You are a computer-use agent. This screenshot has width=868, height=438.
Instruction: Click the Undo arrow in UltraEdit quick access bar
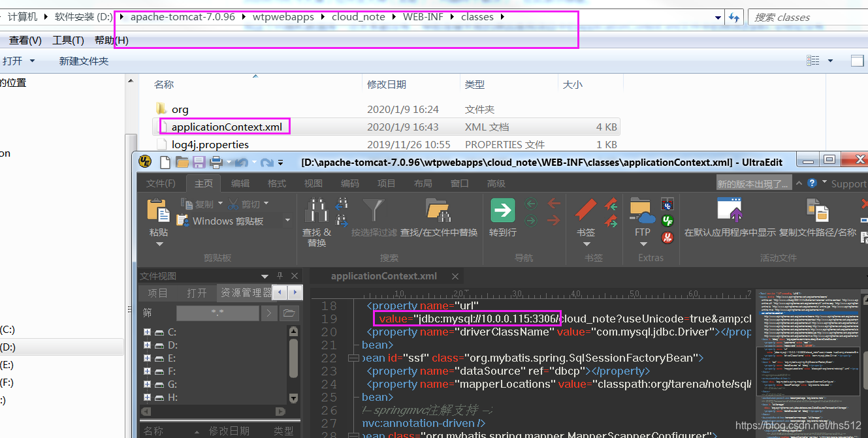tap(242, 162)
